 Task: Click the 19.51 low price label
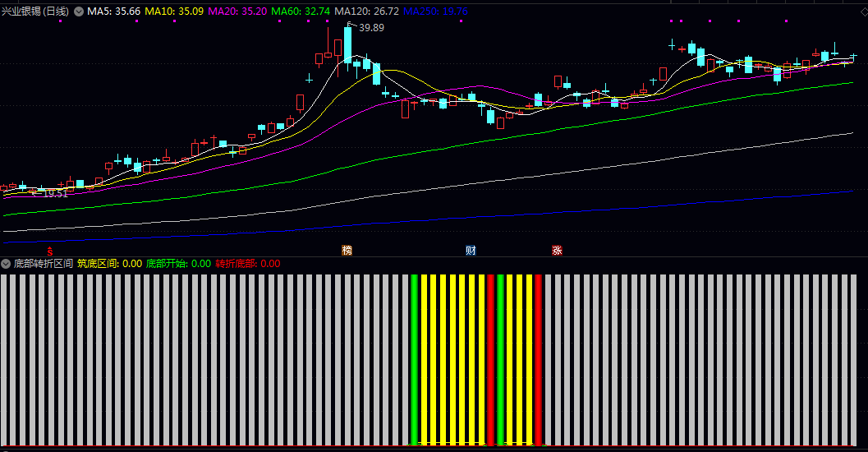(55, 193)
